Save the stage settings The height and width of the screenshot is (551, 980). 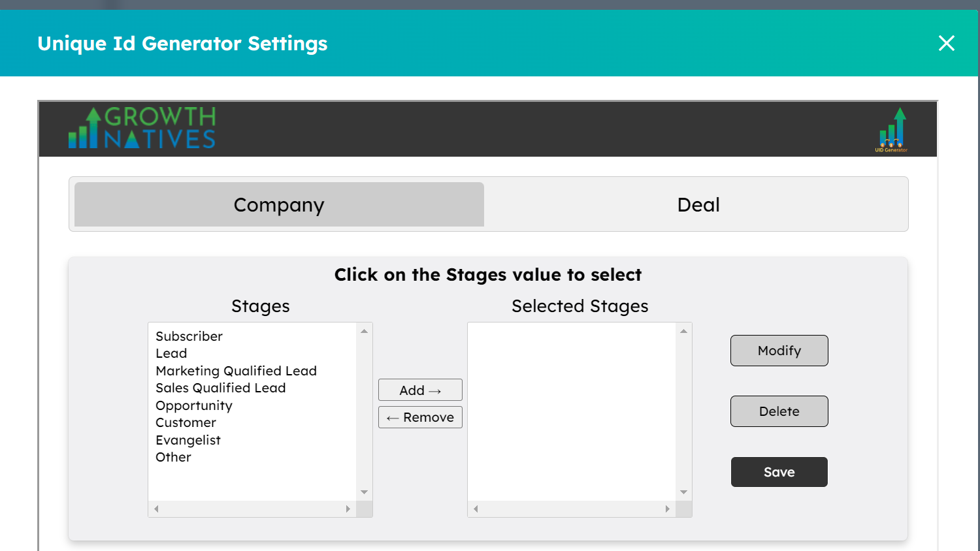[779, 472]
